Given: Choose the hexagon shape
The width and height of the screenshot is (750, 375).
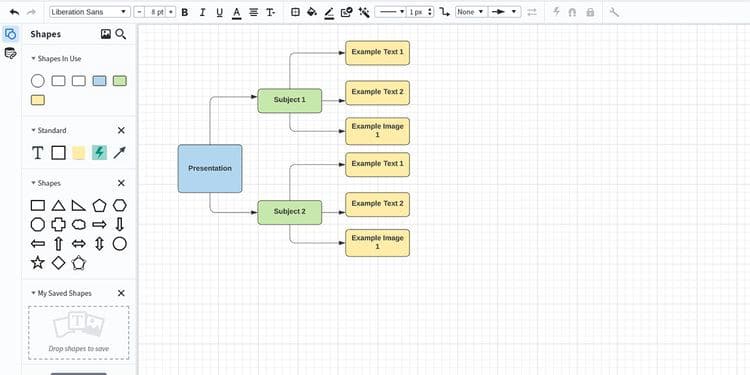Looking at the screenshot, I should [x=120, y=205].
